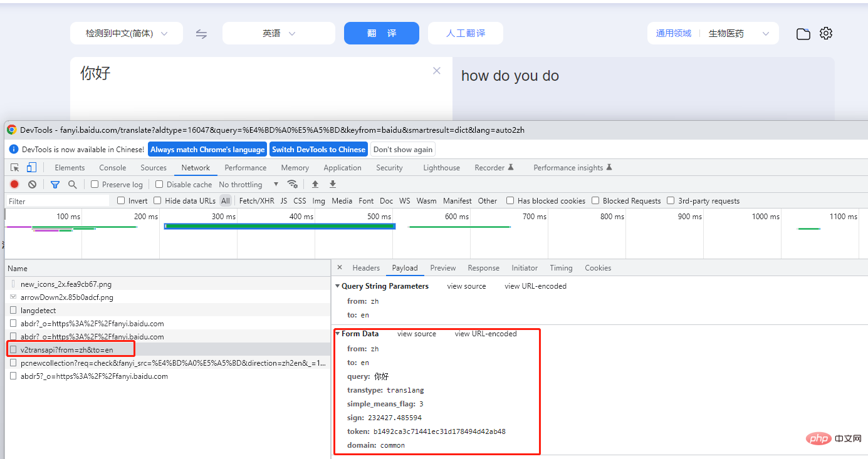Select the arrowDown2x.85b0adcf.png request
This screenshot has height=459, width=868.
coord(168,297)
